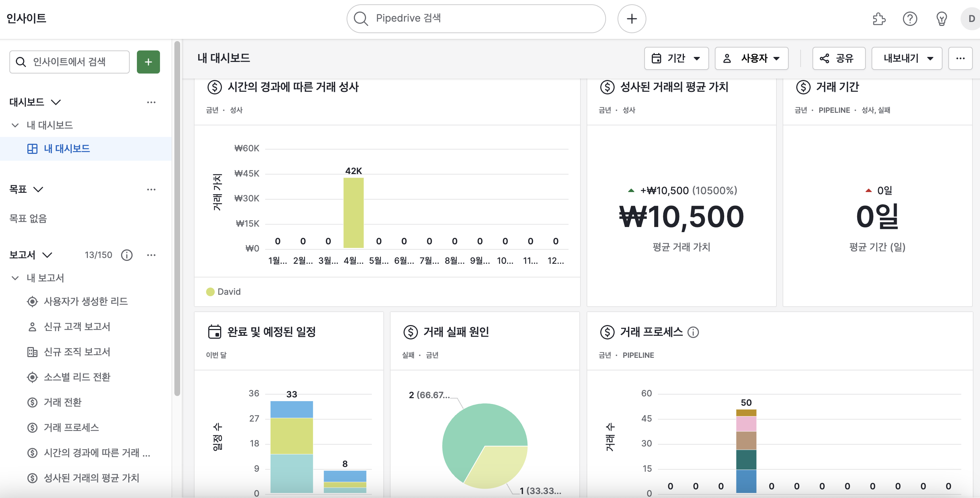Click the report limit info icon
The width and height of the screenshot is (980, 498).
click(127, 255)
